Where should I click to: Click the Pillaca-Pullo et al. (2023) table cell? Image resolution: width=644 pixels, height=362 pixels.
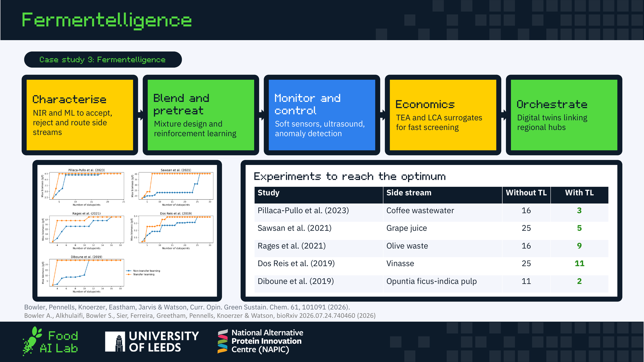(x=319, y=213)
